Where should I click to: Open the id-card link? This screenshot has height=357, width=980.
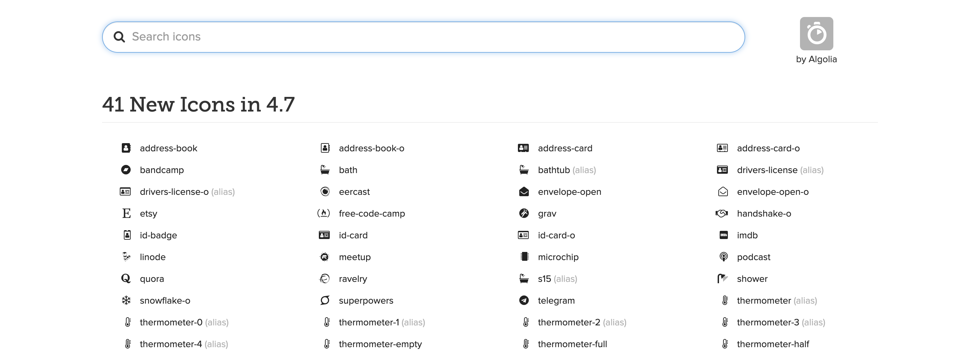point(353,235)
